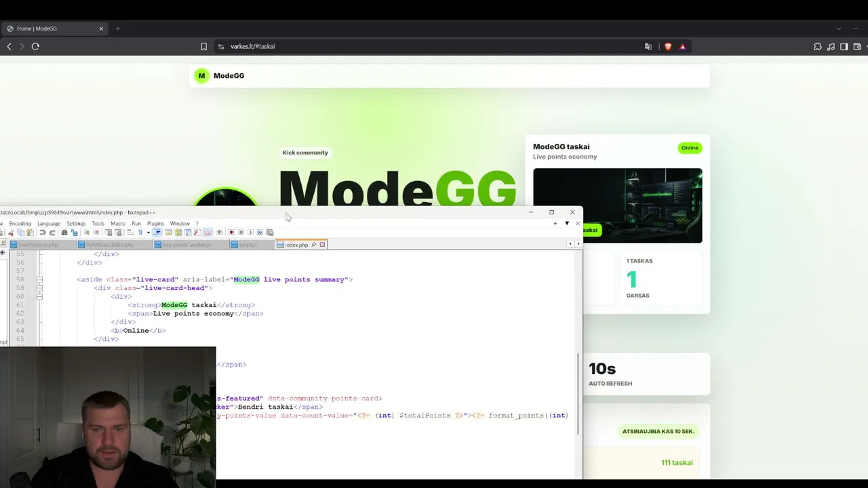The image size is (868, 488).
Task: Run macro multiple times icon
Action: click(260, 232)
